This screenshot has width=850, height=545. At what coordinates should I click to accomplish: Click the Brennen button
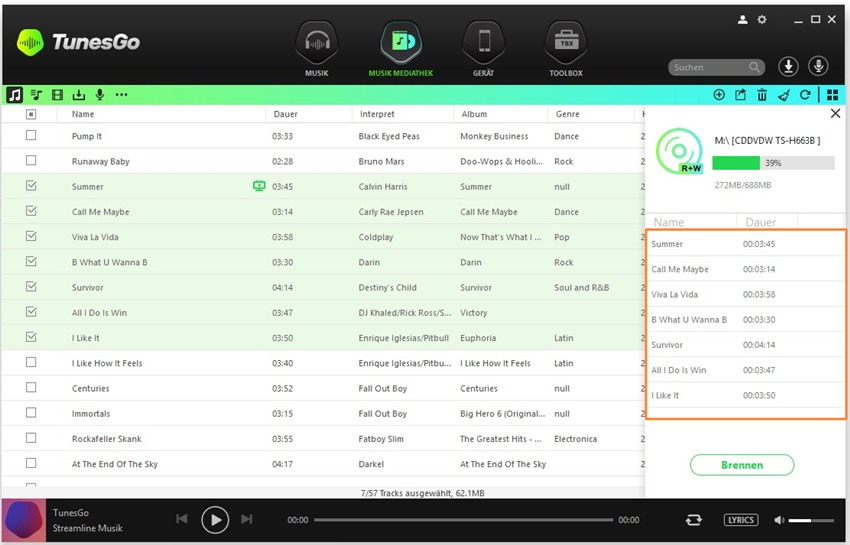[x=742, y=465]
